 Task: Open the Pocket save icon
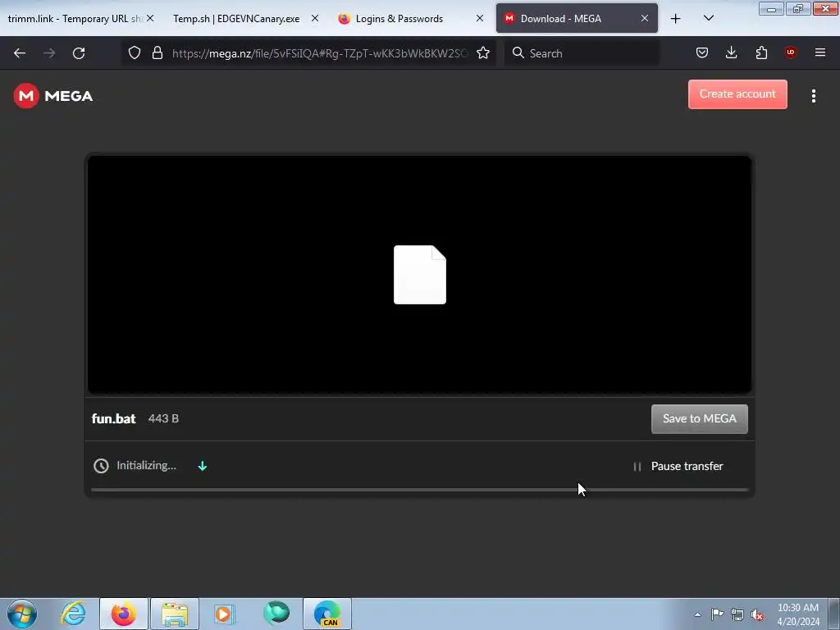click(x=702, y=52)
